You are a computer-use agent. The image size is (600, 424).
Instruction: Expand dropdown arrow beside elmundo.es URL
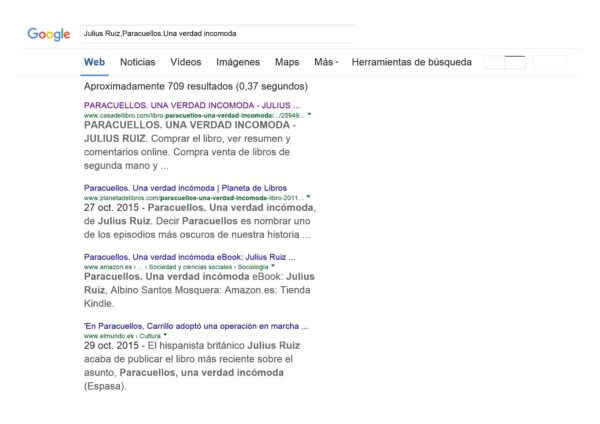coord(165,335)
